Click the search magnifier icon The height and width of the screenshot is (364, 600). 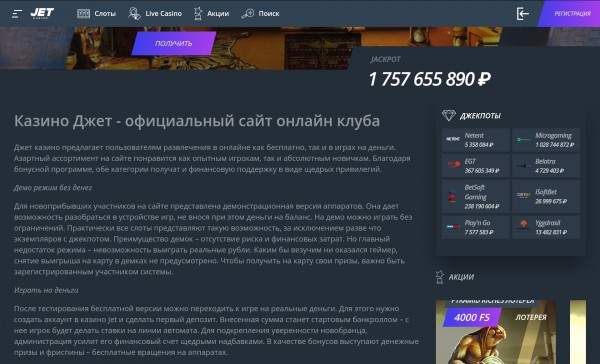[248, 14]
